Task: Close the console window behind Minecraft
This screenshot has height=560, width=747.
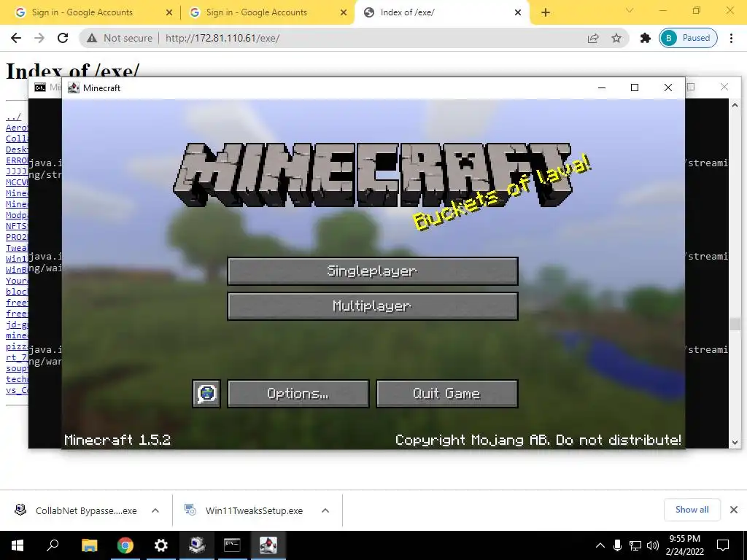Action: point(724,87)
